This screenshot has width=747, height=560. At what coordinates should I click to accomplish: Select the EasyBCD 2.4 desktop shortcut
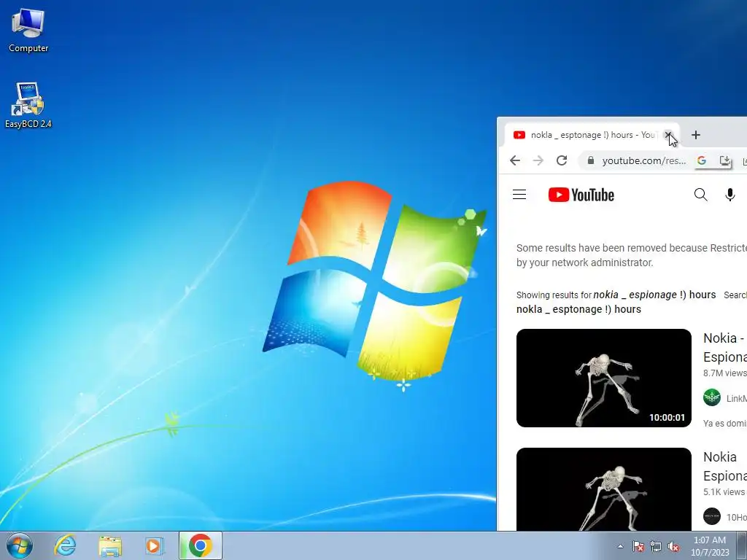click(28, 105)
